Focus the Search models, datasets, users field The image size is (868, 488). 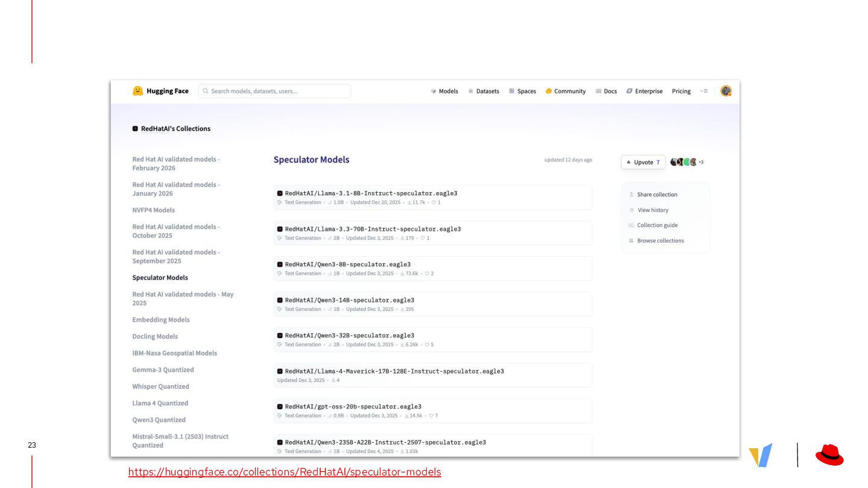coord(275,91)
